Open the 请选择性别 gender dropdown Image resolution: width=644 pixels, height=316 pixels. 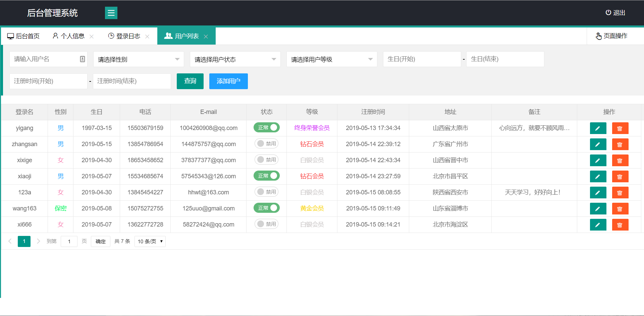coord(139,59)
